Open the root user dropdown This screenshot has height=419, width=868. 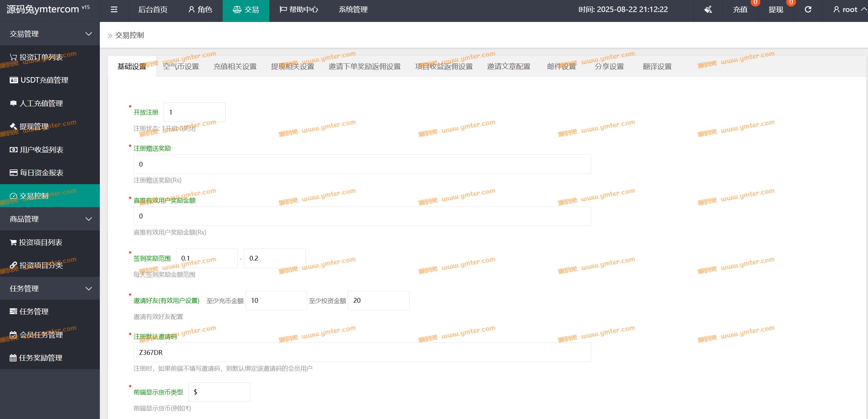point(849,10)
